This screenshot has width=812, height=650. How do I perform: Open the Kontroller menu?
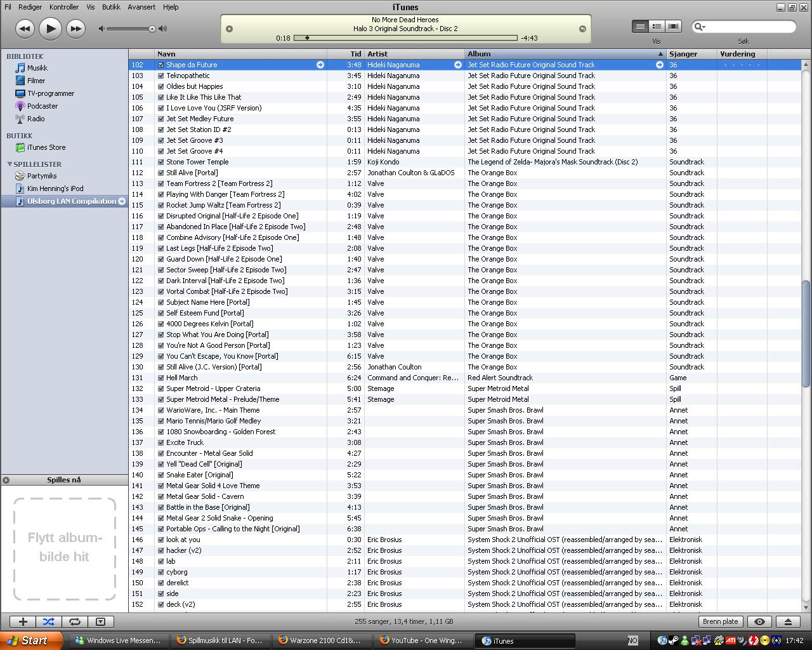click(x=64, y=7)
